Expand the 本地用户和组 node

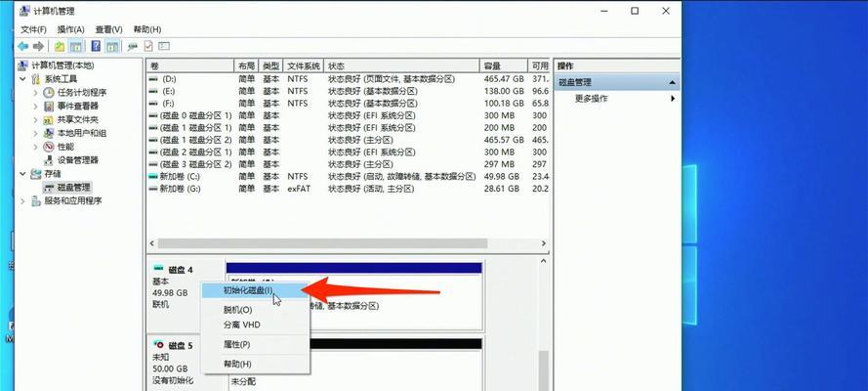pos(36,133)
